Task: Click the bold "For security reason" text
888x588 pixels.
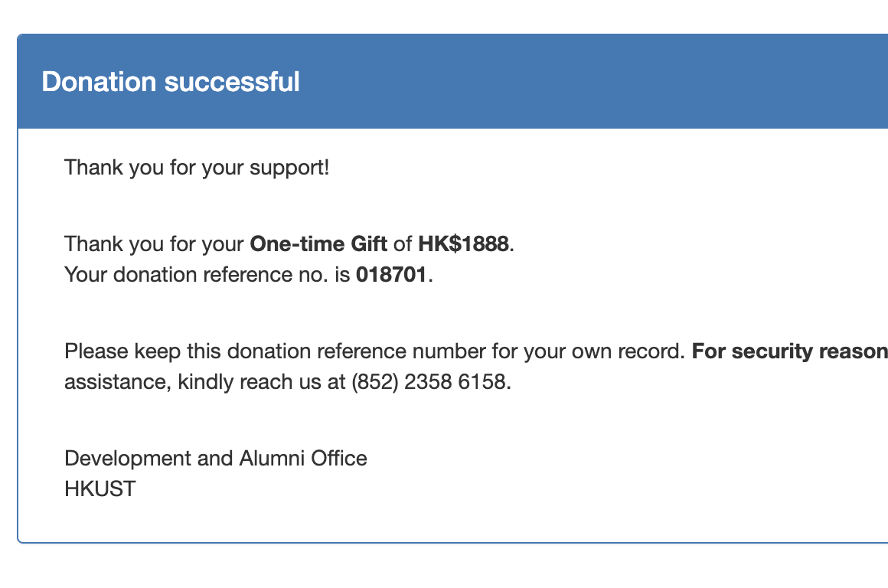Action: tap(789, 351)
